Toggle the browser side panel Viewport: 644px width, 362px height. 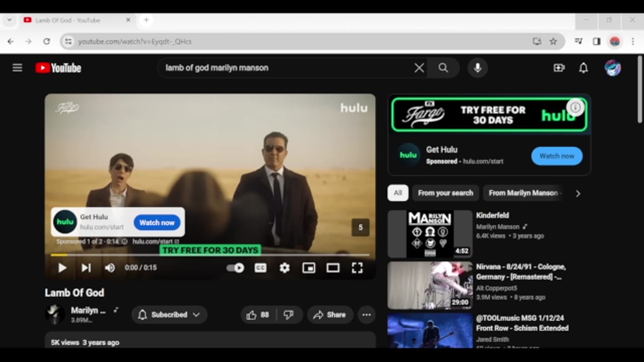point(597,41)
